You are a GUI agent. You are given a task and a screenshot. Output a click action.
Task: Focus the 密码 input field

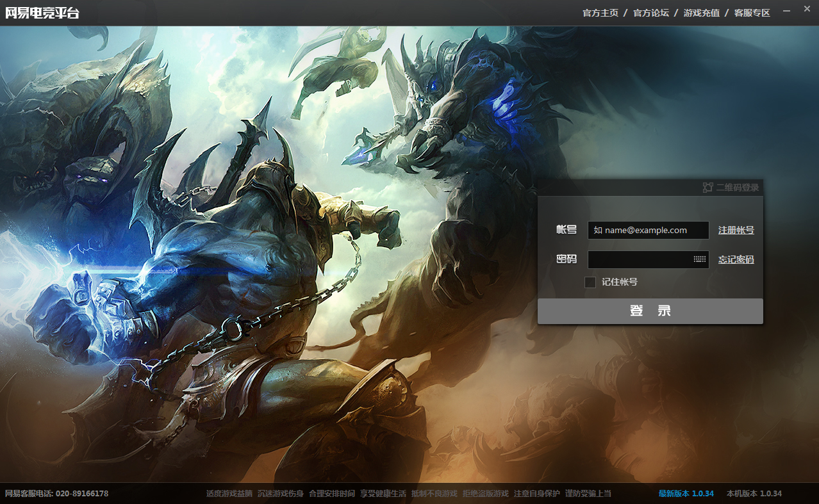(x=639, y=260)
